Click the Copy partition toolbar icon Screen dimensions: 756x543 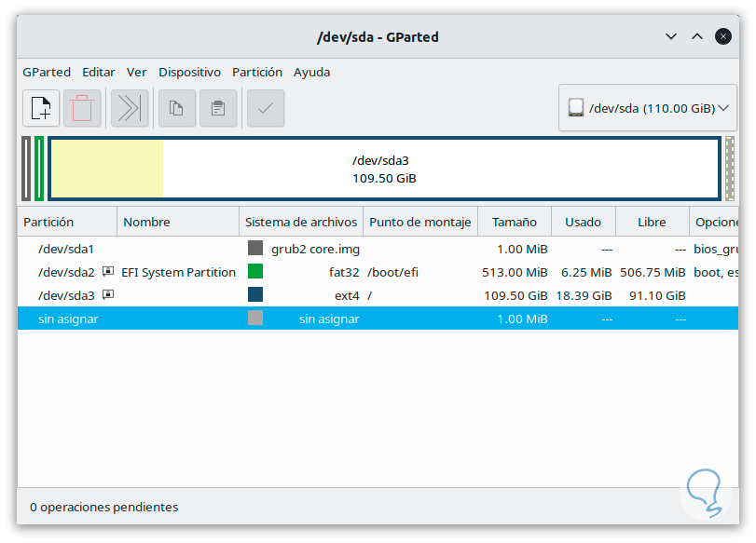click(x=177, y=108)
